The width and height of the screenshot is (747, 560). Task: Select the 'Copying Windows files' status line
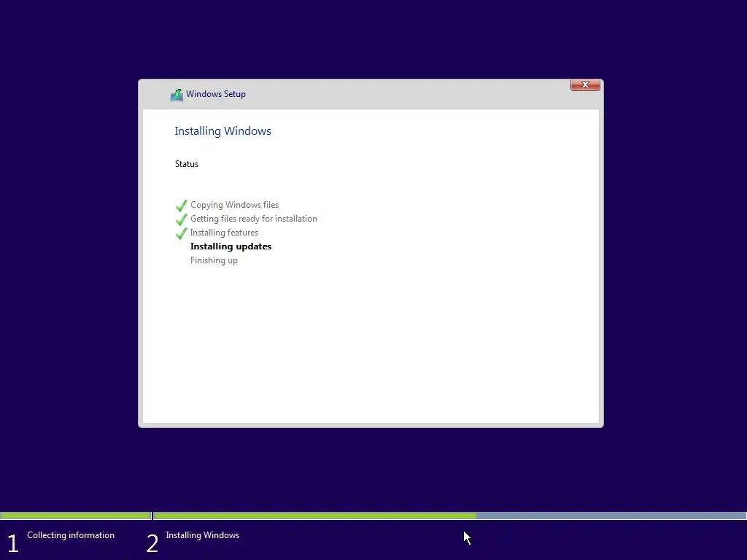click(x=234, y=205)
